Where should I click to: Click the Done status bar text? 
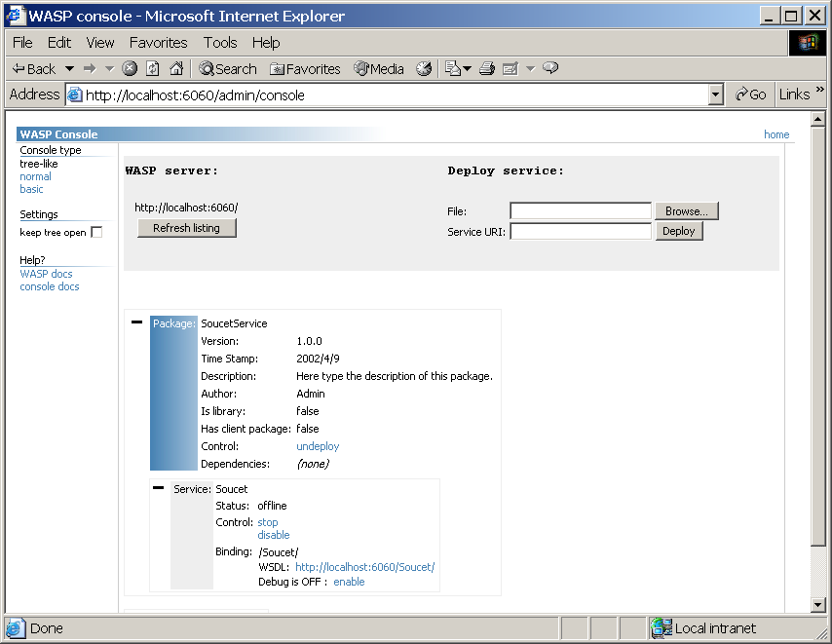47,628
